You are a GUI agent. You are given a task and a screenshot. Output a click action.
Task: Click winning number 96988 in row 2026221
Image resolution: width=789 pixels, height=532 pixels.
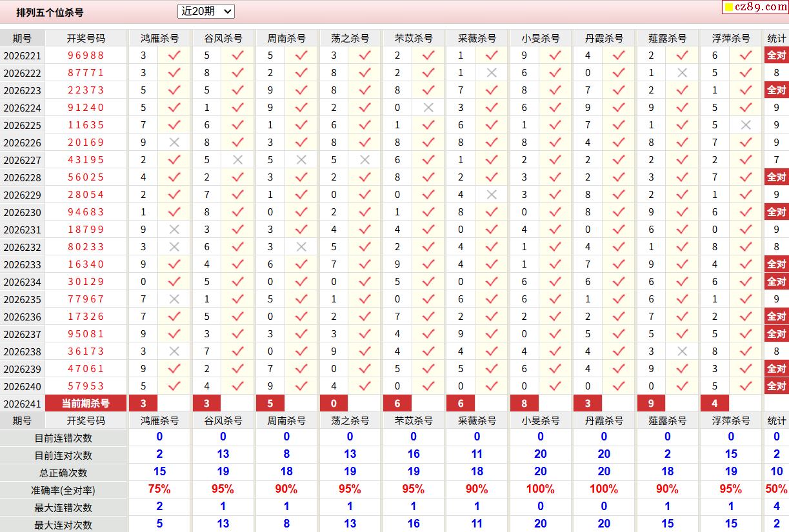point(86,55)
